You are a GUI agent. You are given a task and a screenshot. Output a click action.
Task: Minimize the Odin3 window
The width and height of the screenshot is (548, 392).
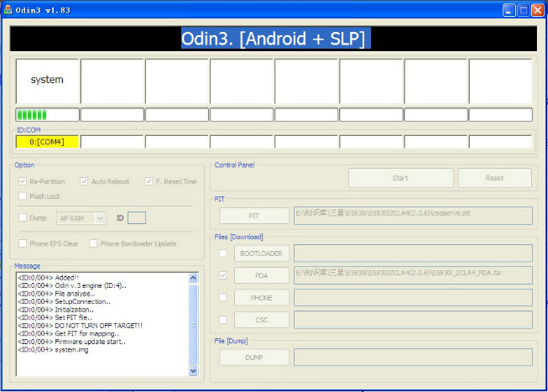(510, 9)
